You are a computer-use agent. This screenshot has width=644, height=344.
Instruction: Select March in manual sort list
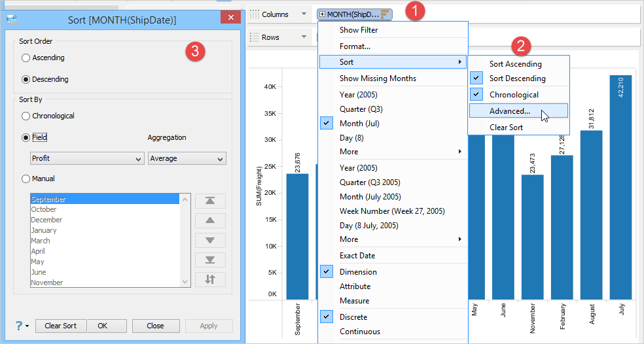105,241
